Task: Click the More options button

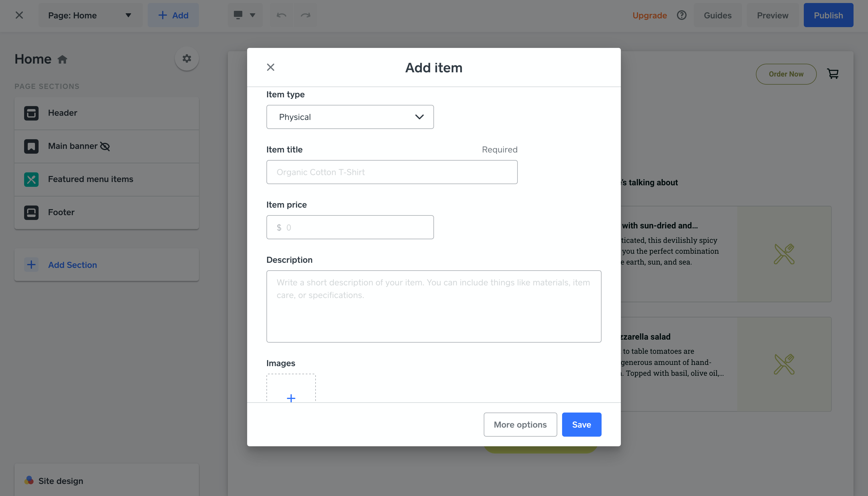Action: tap(520, 425)
